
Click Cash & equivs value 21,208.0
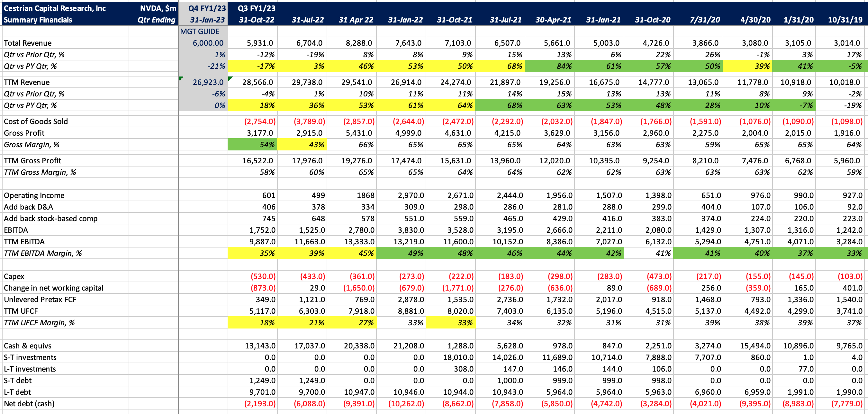click(408, 346)
